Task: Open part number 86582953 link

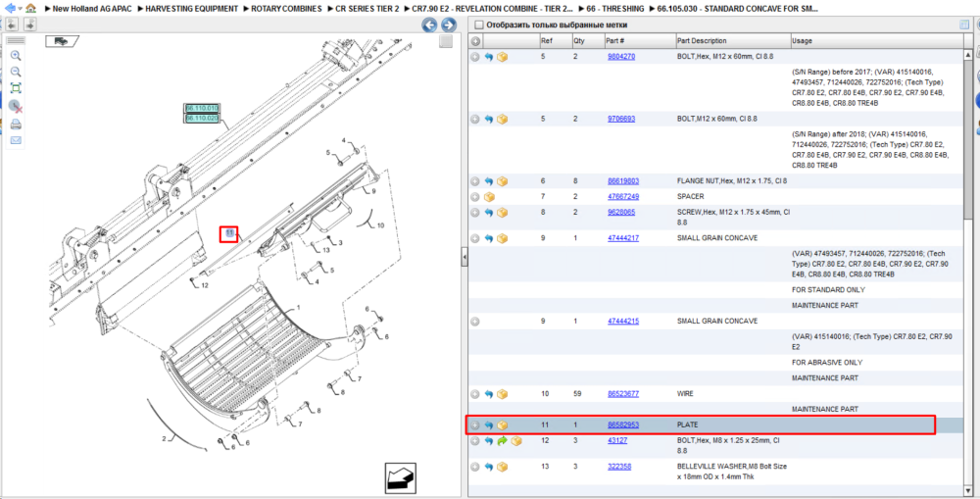Action: coord(623,425)
